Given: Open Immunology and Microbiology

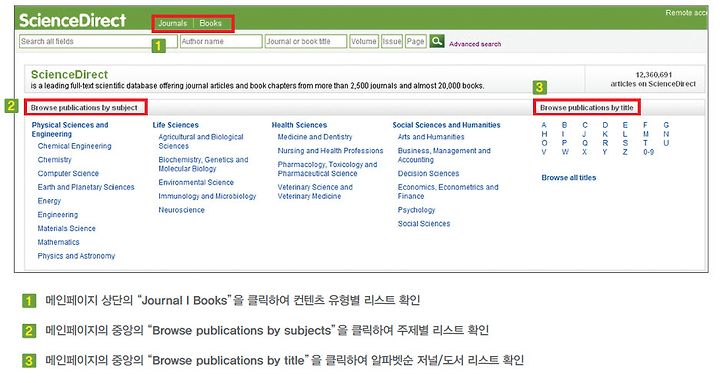Looking at the screenshot, I should click(207, 196).
